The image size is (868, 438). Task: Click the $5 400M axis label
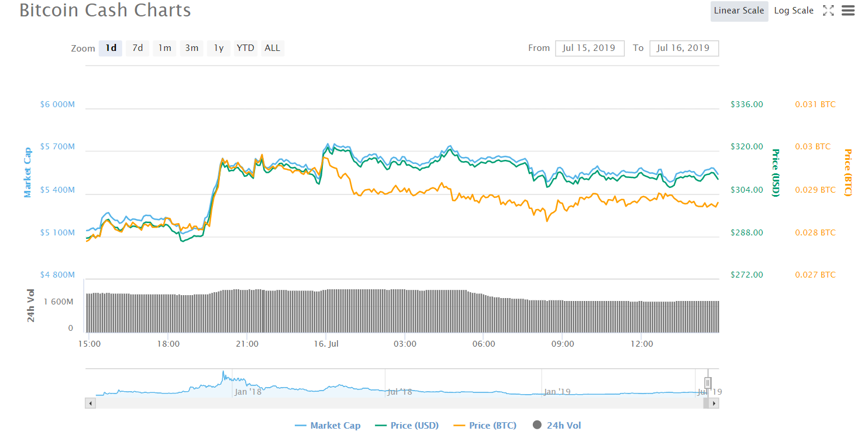pos(57,190)
